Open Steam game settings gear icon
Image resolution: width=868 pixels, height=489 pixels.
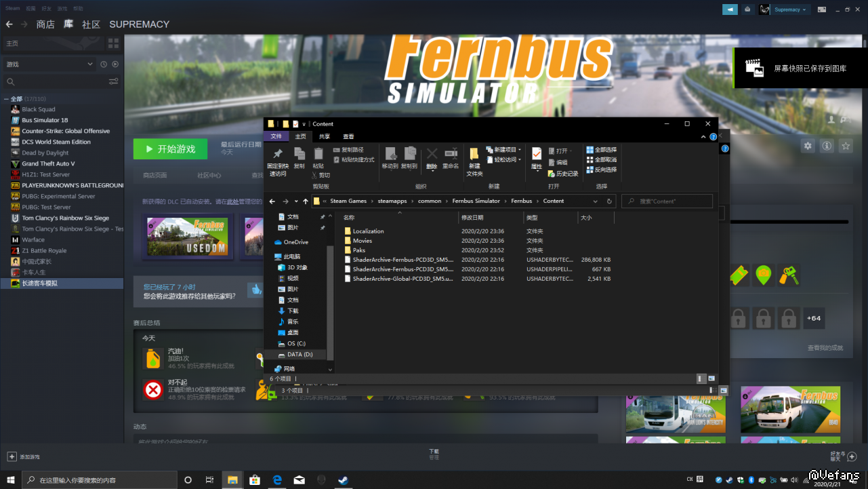pyautogui.click(x=807, y=146)
